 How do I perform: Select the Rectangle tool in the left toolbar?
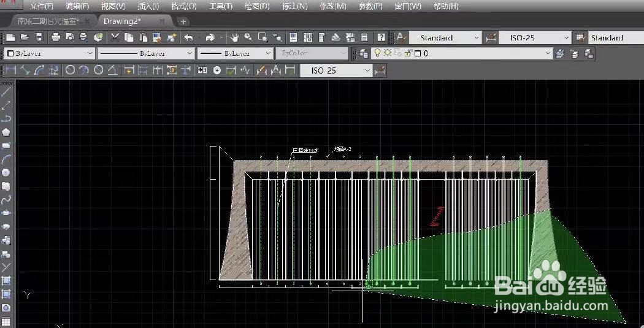point(6,146)
